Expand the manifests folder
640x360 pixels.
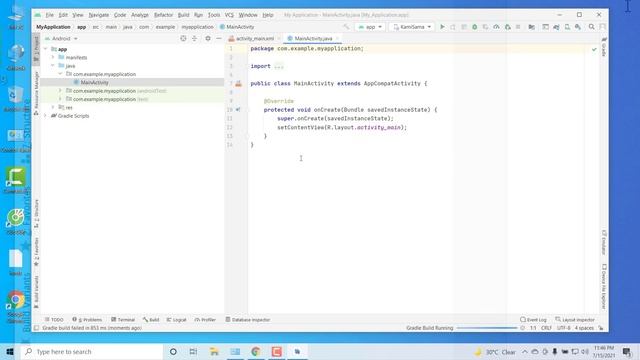pos(53,58)
